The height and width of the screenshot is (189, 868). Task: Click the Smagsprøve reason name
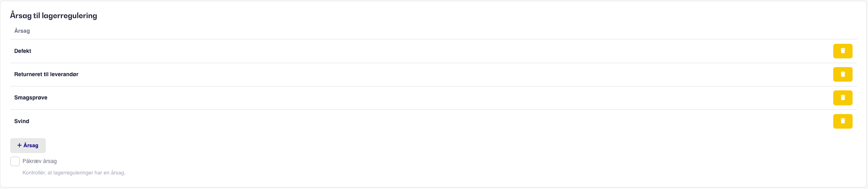[31, 97]
